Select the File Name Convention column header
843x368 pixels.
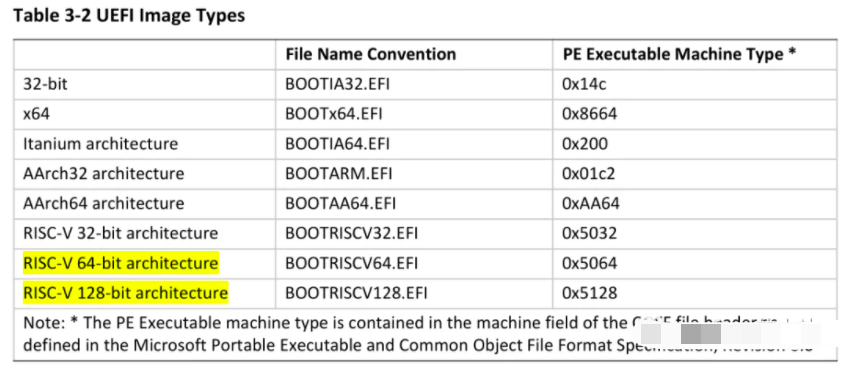click(x=370, y=54)
